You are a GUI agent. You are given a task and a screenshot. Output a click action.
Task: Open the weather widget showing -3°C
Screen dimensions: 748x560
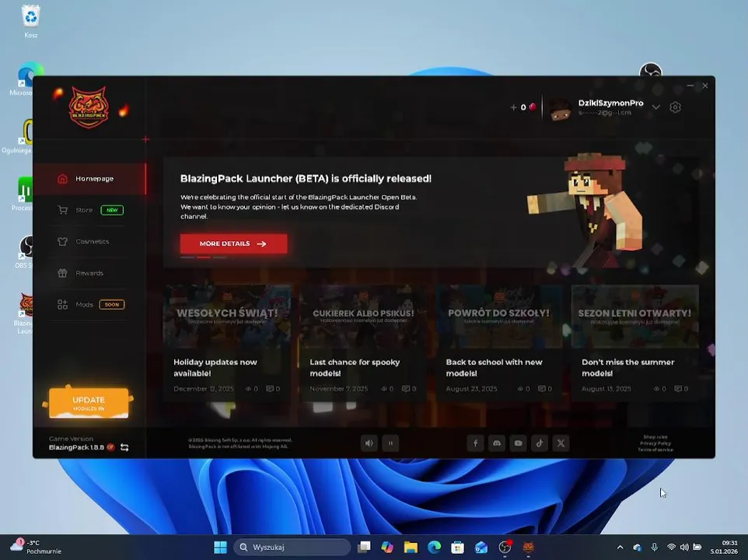37,547
